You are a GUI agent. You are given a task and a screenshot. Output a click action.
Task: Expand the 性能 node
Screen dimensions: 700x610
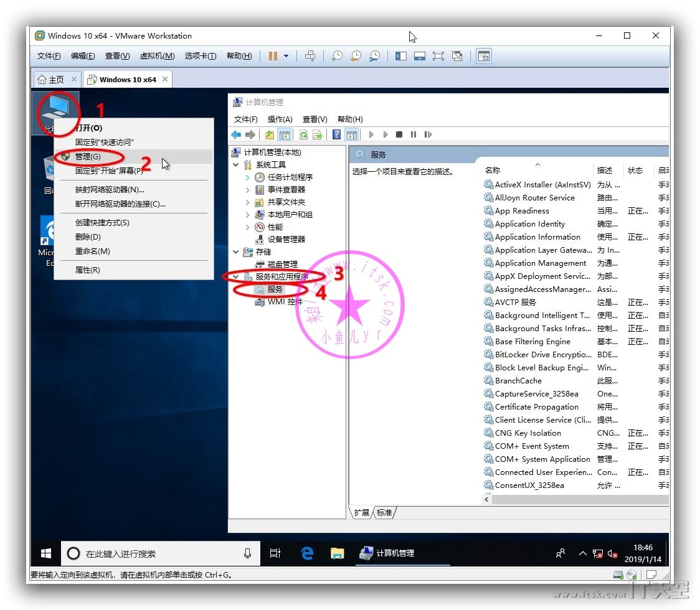[x=247, y=227]
